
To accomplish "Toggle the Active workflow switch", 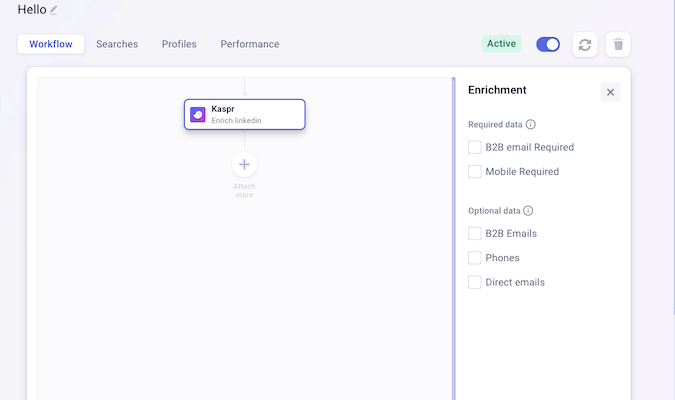I will coord(548,44).
